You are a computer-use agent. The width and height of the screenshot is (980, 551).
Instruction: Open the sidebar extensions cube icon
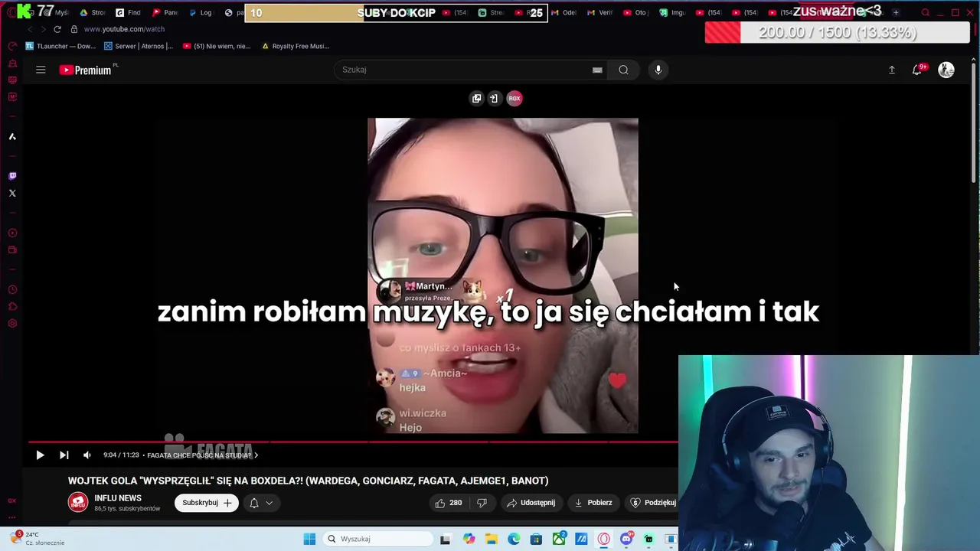tap(12, 306)
